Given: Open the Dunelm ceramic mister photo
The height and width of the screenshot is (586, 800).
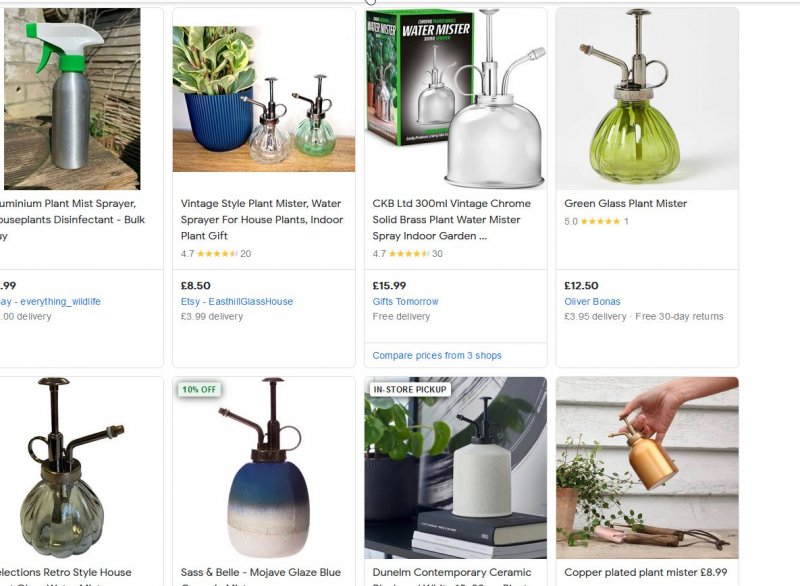Looking at the screenshot, I should click(x=456, y=468).
